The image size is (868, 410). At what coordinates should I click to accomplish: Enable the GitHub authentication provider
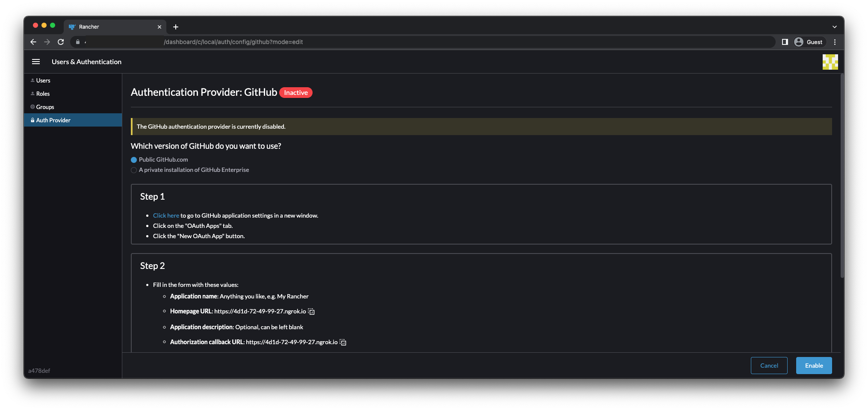[x=814, y=366]
